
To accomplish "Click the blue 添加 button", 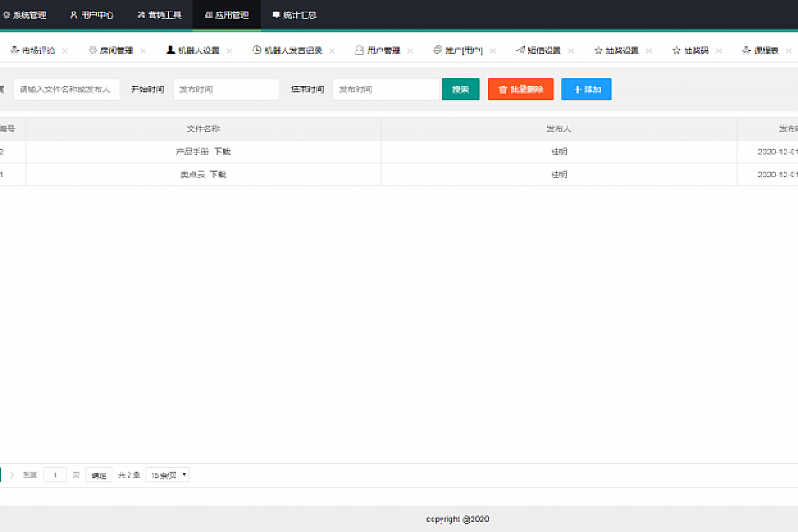I will [586, 89].
